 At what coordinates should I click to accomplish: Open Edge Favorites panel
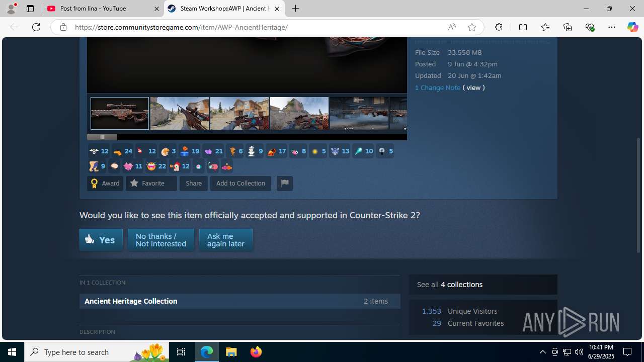pyautogui.click(x=545, y=27)
